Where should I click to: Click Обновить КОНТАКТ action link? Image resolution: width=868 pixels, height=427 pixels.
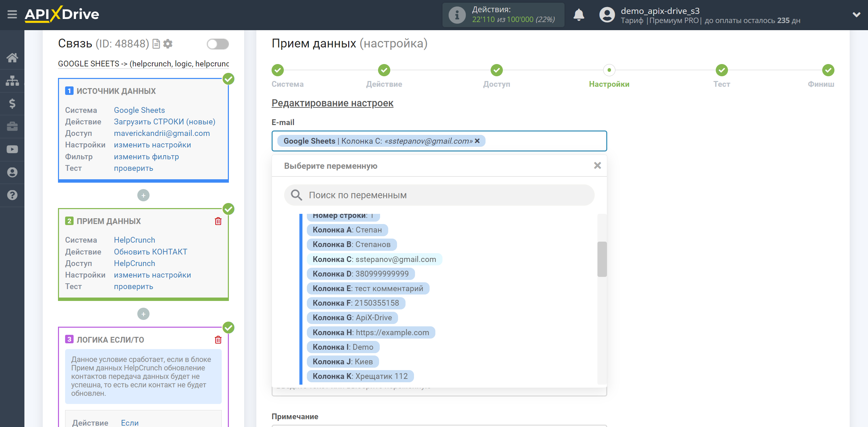(x=151, y=252)
